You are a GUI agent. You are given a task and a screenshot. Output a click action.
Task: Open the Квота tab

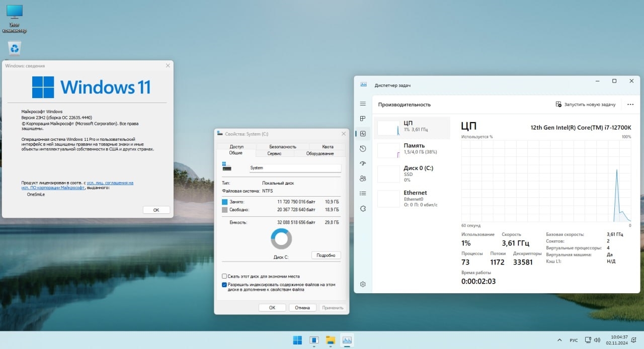coord(328,146)
